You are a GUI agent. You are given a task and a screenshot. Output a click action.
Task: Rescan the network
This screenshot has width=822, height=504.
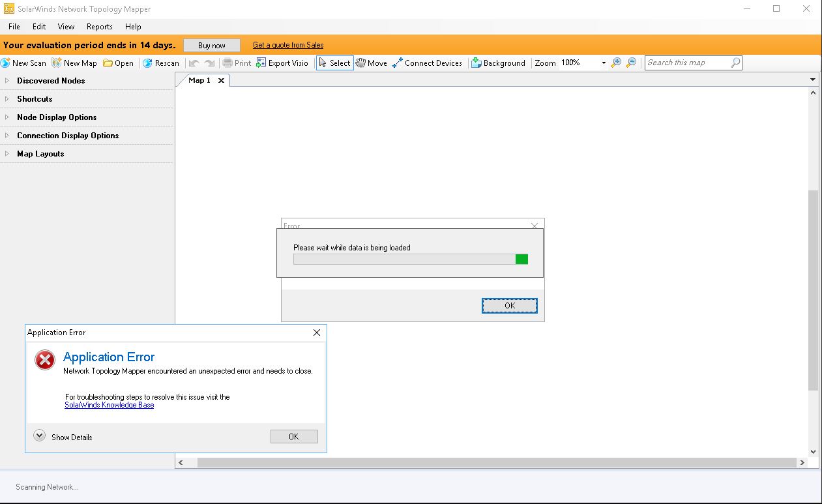160,63
